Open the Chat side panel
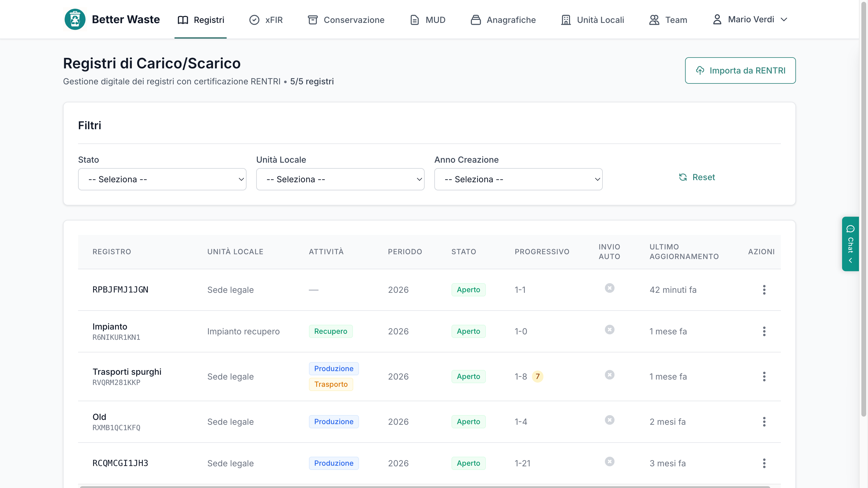 [850, 244]
